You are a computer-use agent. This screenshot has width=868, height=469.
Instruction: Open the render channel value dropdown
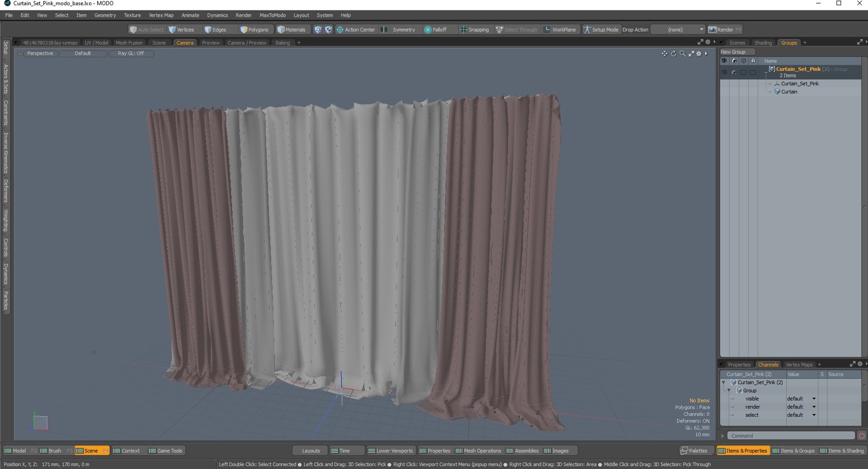pyautogui.click(x=801, y=407)
